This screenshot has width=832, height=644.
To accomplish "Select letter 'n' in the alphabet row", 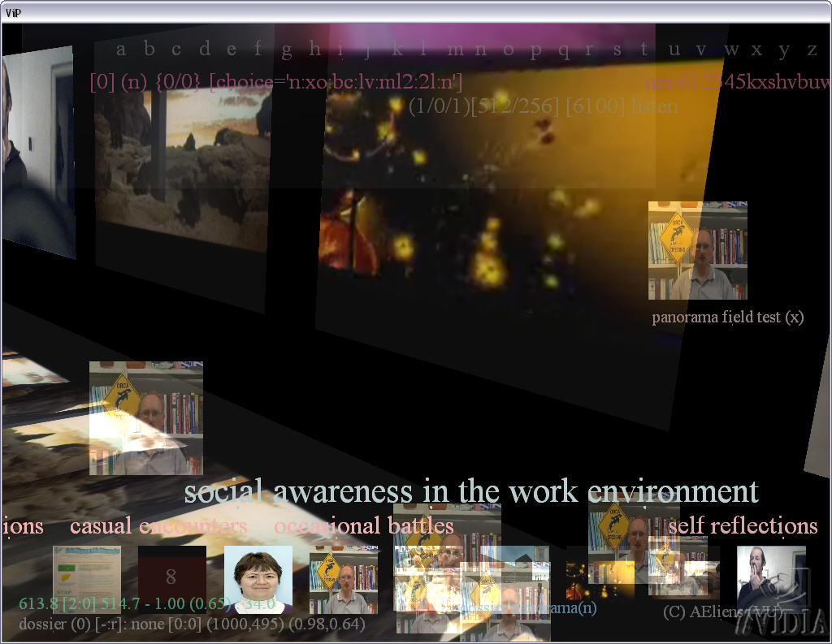I will pos(481,51).
